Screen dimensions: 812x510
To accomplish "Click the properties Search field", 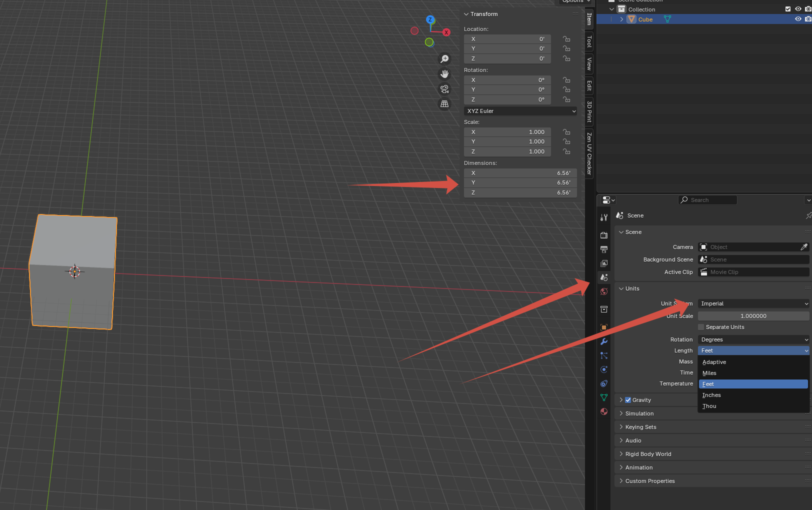I will point(707,200).
